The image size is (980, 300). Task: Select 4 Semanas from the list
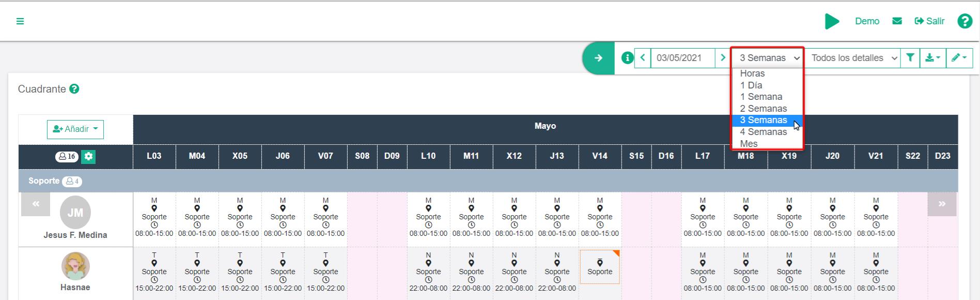(763, 132)
